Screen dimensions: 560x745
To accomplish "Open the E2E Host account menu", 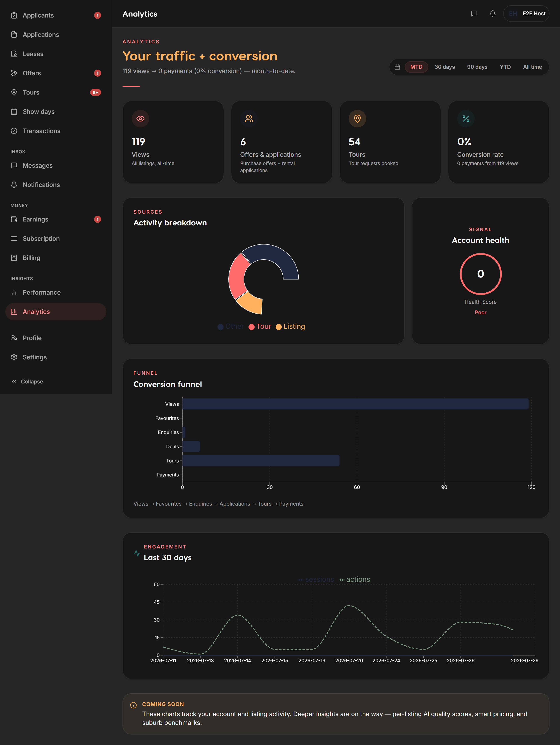I will (x=526, y=14).
